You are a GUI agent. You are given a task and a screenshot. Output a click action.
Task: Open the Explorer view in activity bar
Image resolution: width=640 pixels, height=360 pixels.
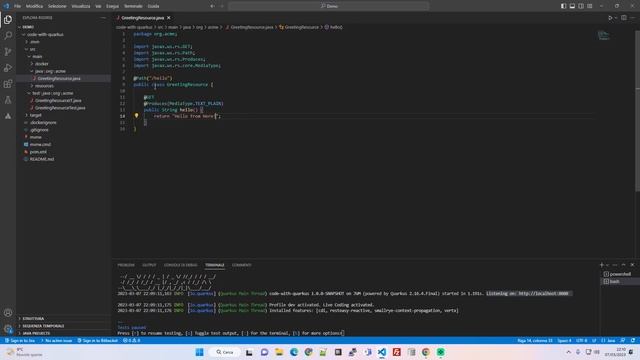(x=8, y=20)
